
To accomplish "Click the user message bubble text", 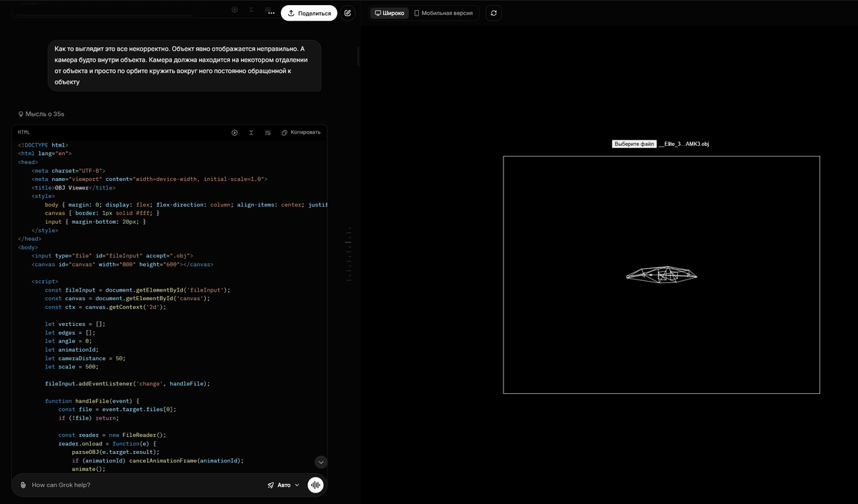I will 184,65.
